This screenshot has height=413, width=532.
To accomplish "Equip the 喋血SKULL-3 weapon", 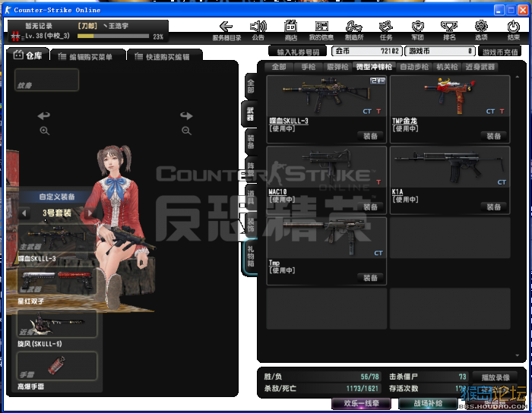I will [370, 136].
